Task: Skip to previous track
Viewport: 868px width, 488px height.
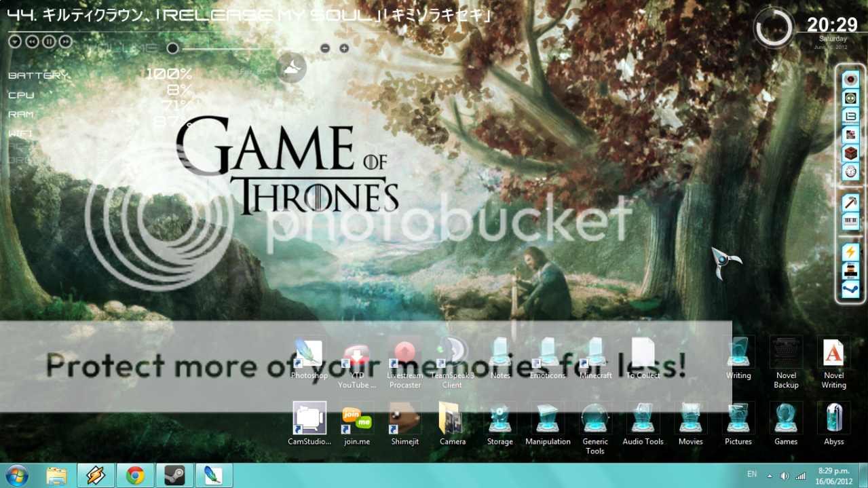Action: tap(31, 42)
